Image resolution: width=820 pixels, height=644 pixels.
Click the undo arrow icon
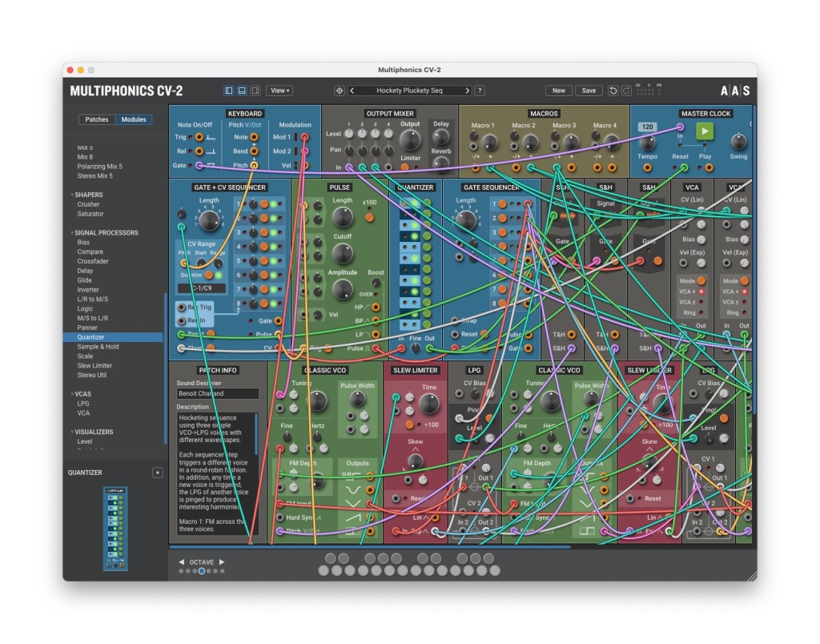pyautogui.click(x=613, y=91)
